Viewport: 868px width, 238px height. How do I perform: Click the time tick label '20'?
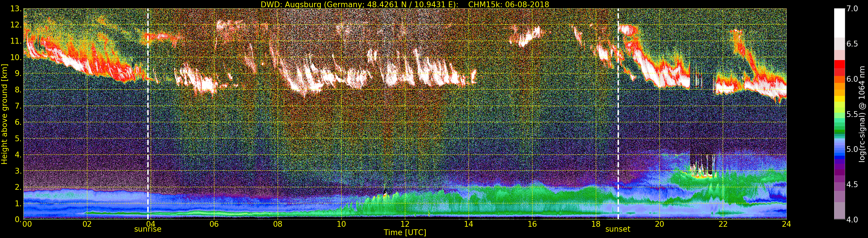[659, 224]
